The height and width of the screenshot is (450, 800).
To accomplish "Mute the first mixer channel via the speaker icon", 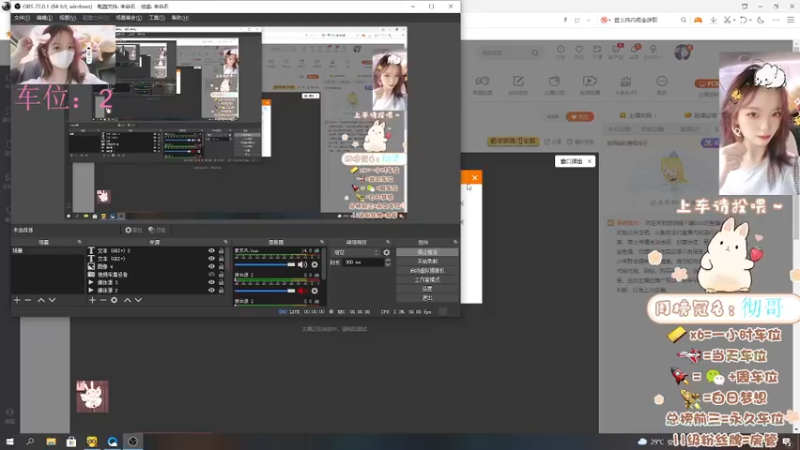I will pyautogui.click(x=303, y=264).
